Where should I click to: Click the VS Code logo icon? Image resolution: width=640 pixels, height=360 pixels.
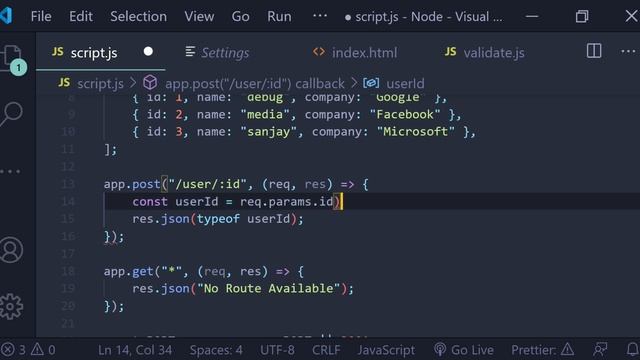pos(6,16)
